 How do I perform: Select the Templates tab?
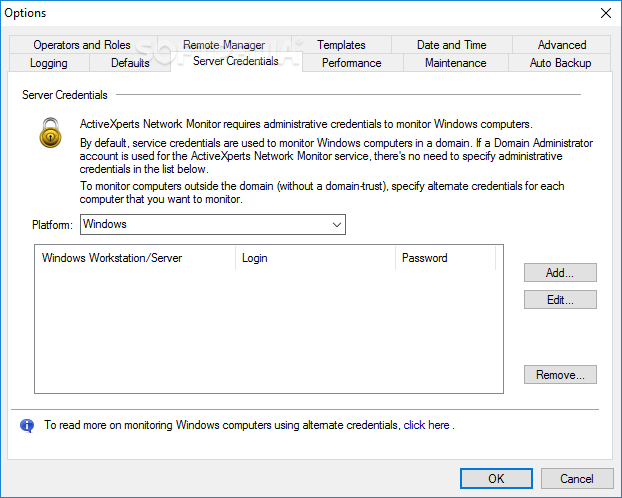pos(341,45)
